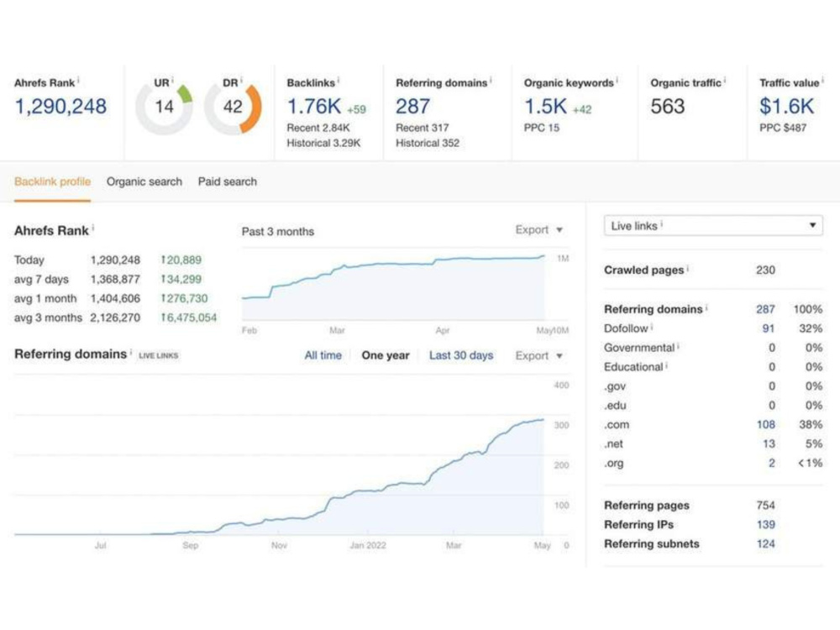
Task: Click the +42 organic keywords change
Action: coord(582,109)
